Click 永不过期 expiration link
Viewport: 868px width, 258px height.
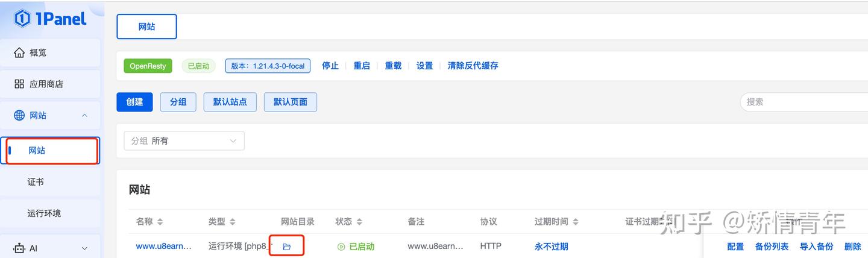point(551,247)
